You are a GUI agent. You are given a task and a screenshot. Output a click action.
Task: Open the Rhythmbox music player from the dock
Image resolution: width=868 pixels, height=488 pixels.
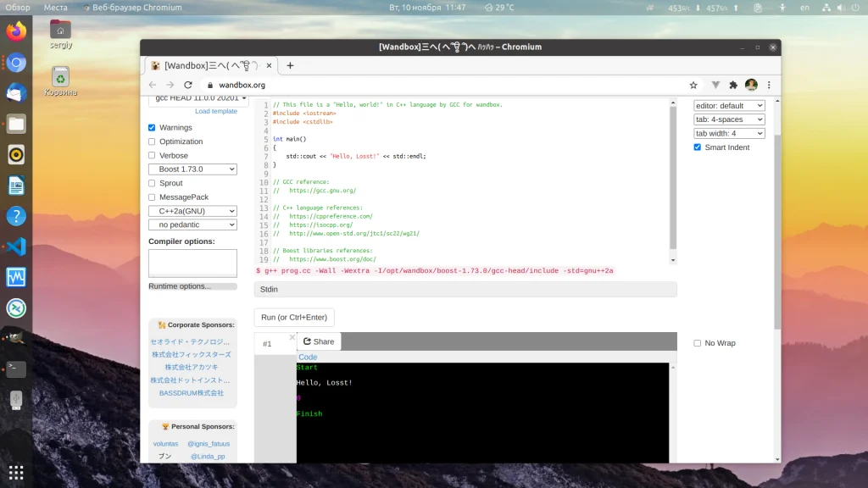coord(16,154)
